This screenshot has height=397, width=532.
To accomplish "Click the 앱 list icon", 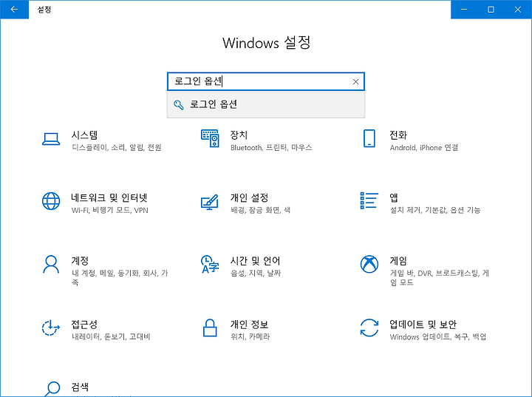I will tap(369, 200).
